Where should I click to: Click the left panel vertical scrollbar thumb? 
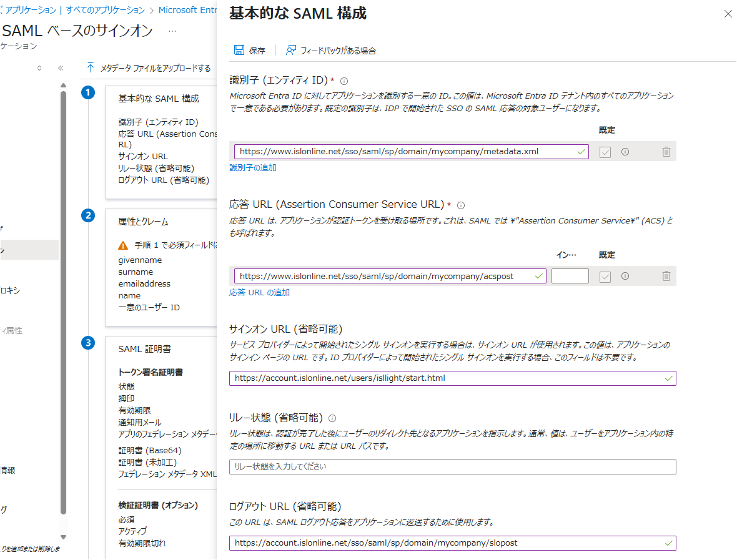pyautogui.click(x=64, y=303)
